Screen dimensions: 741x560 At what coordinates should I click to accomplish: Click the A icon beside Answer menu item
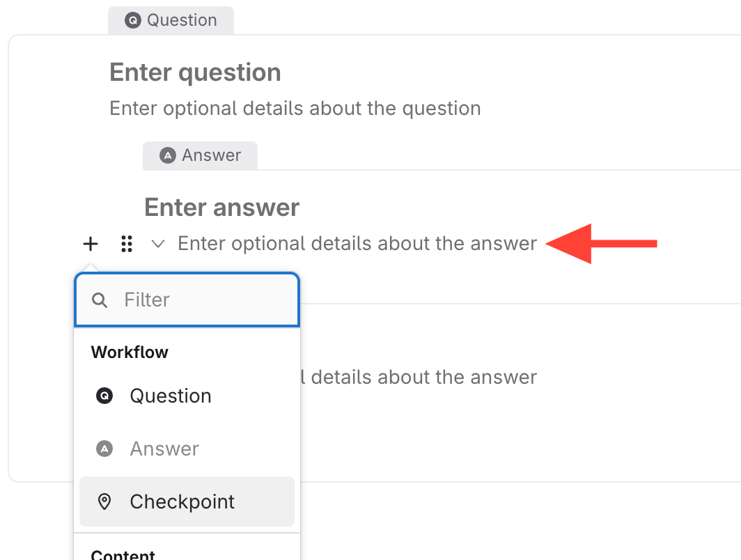[104, 449]
